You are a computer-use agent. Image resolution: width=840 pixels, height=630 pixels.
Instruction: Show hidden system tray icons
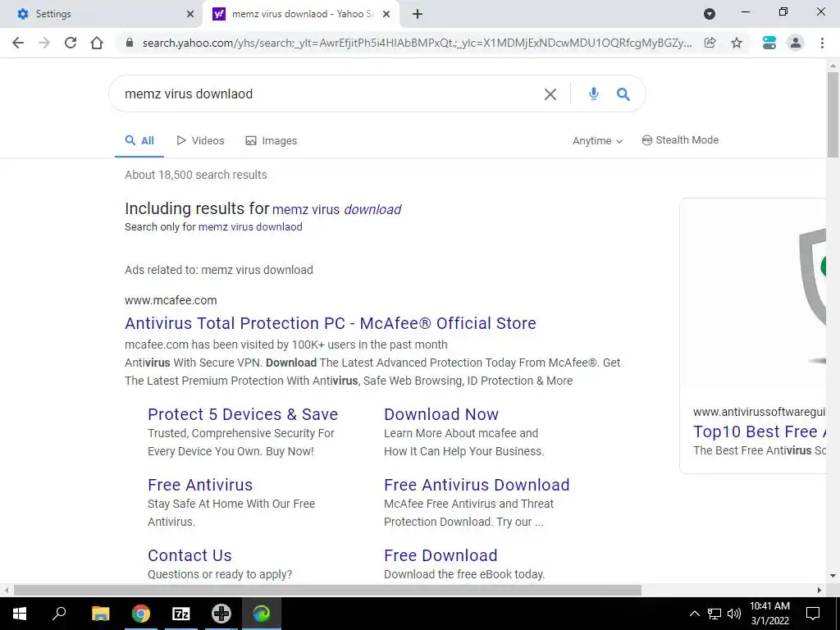[x=694, y=614]
